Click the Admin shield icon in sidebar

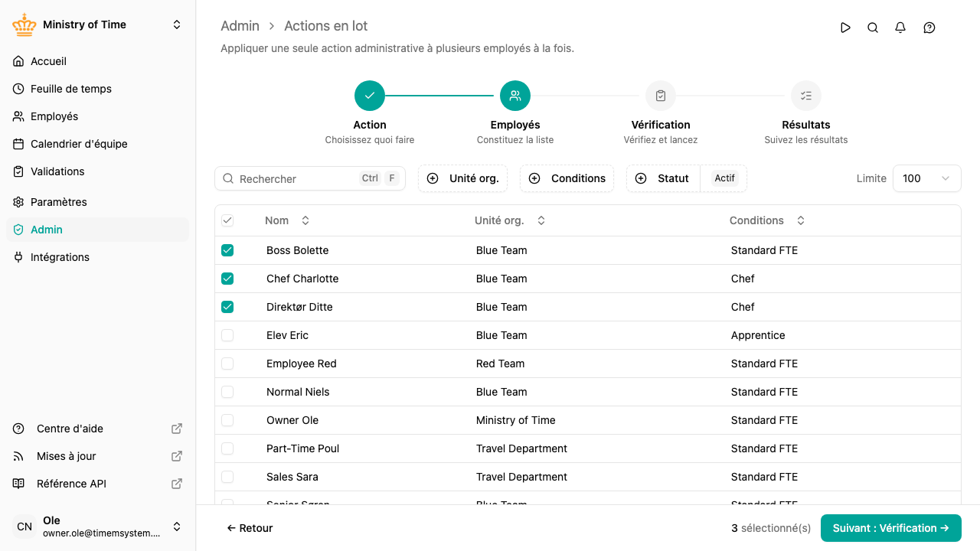click(18, 230)
